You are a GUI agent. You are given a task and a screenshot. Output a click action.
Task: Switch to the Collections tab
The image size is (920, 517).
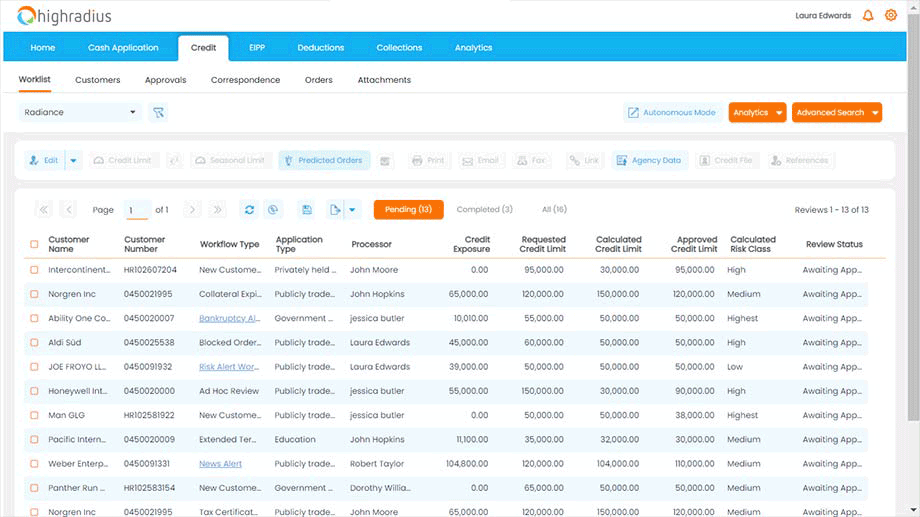coord(399,47)
